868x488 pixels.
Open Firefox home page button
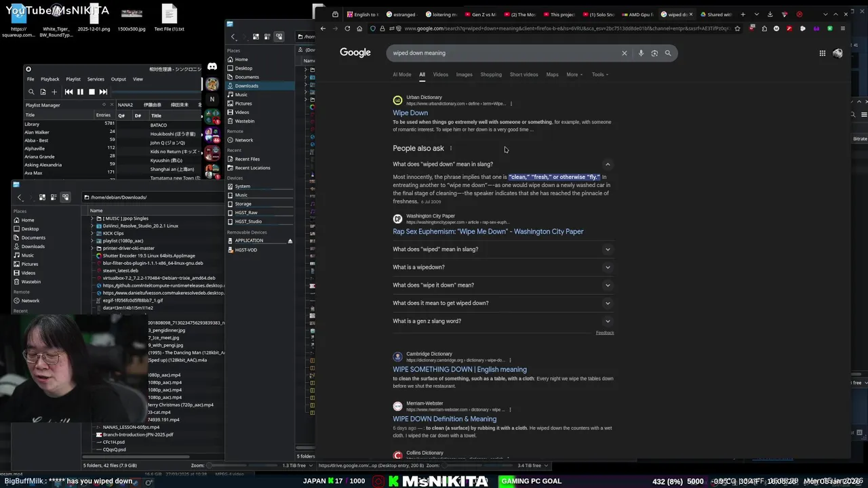[x=359, y=28]
